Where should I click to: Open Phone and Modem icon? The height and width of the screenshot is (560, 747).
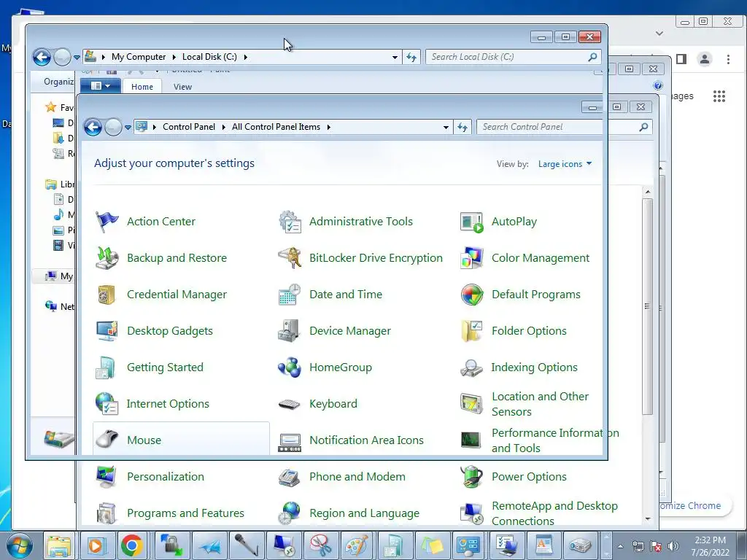290,477
